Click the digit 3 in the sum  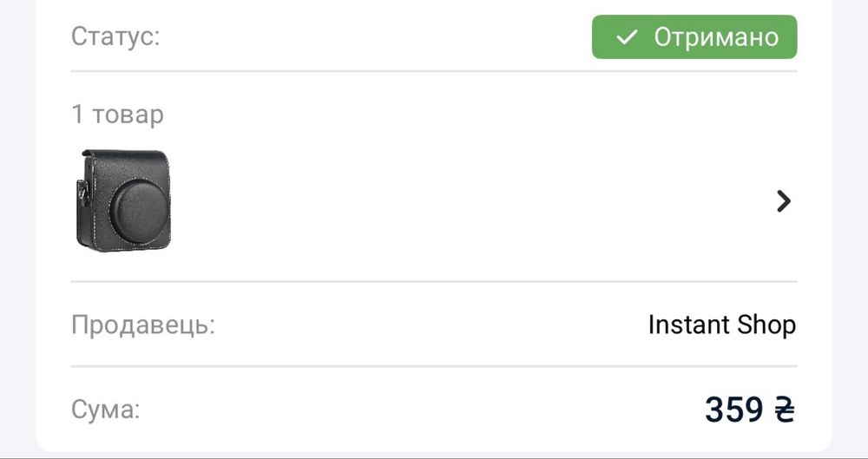[x=714, y=410]
